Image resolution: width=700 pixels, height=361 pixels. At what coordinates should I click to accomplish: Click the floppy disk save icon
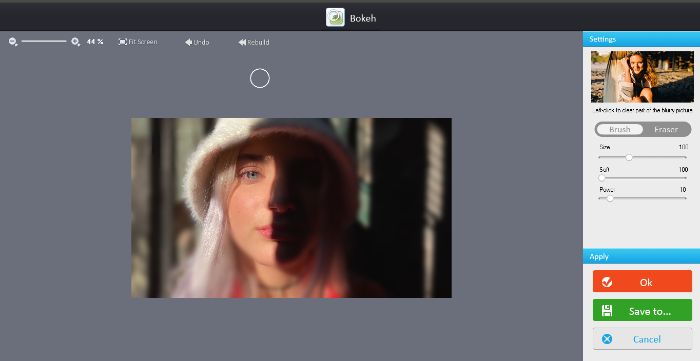point(607,311)
